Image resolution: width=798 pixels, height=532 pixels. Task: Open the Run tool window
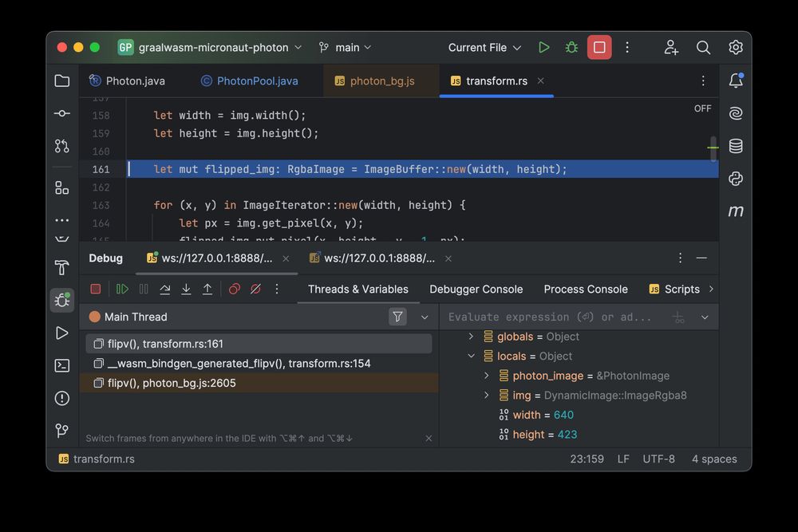(x=62, y=333)
